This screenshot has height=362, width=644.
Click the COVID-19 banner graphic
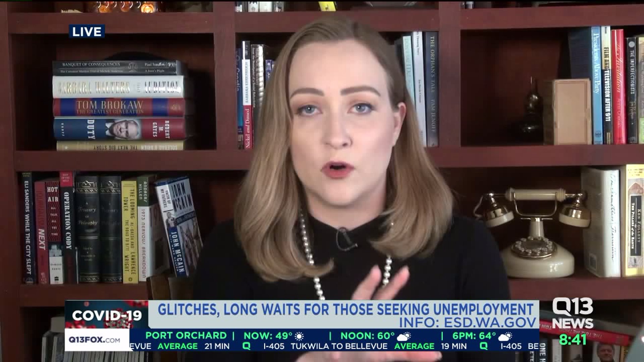pyautogui.click(x=107, y=315)
